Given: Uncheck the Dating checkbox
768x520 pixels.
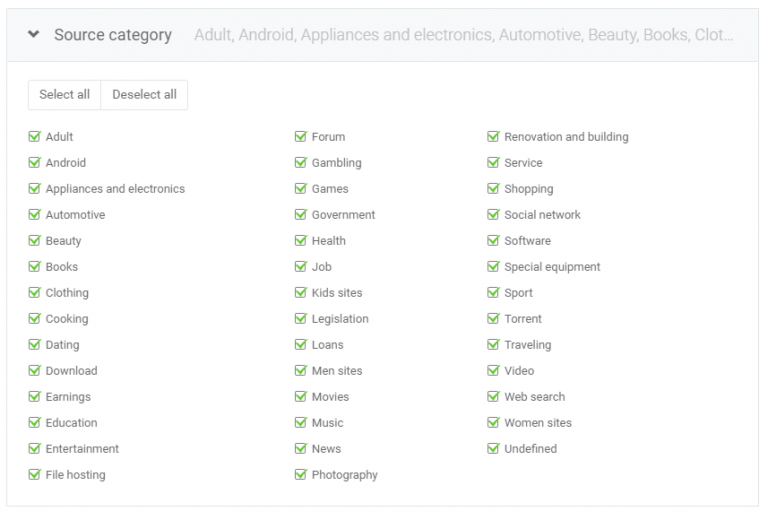Looking at the screenshot, I should click(35, 345).
